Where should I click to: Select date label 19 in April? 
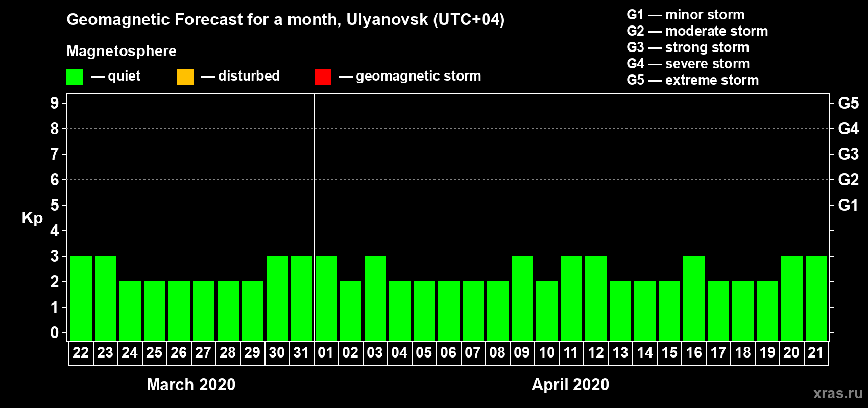pyautogui.click(x=767, y=352)
